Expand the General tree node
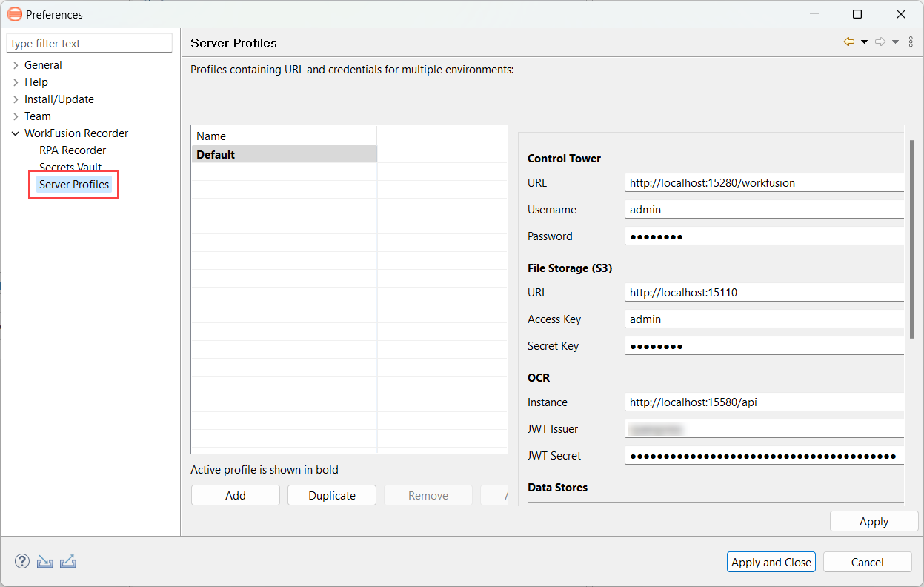This screenshot has width=924, height=587. point(16,65)
